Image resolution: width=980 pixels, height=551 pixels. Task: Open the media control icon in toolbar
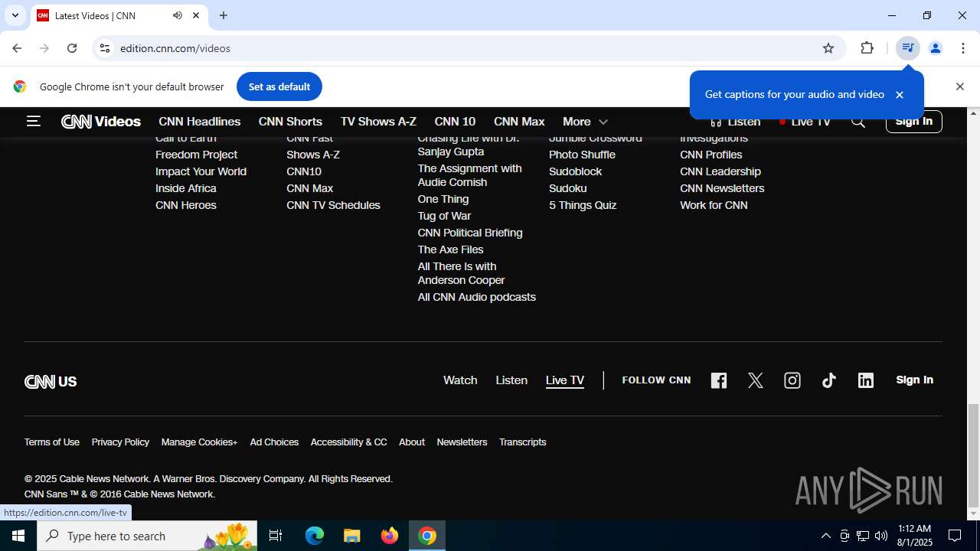pos(907,48)
